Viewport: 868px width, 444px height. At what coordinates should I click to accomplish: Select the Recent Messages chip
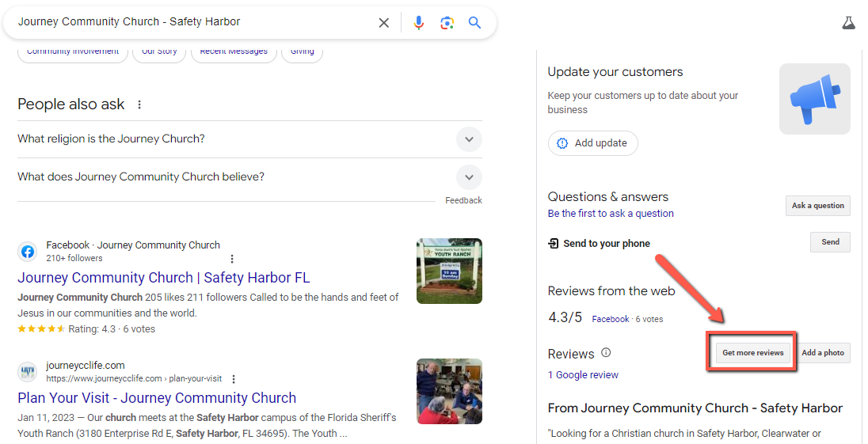tap(234, 52)
